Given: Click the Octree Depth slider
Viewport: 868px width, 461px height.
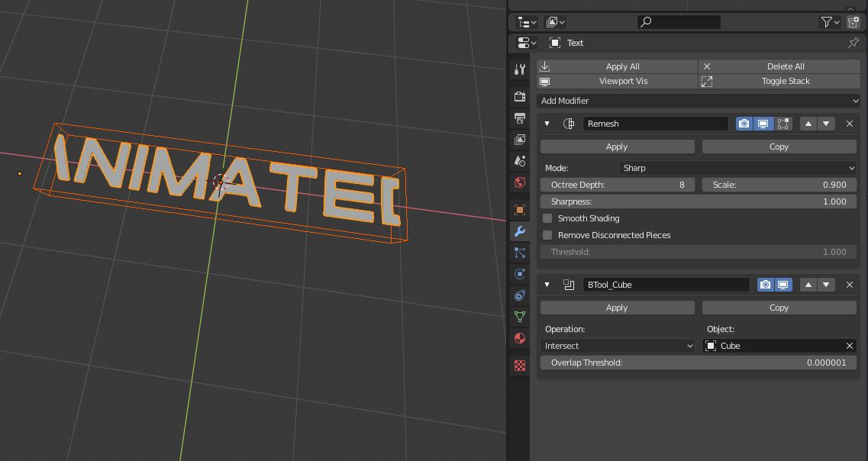Looking at the screenshot, I should [x=617, y=185].
